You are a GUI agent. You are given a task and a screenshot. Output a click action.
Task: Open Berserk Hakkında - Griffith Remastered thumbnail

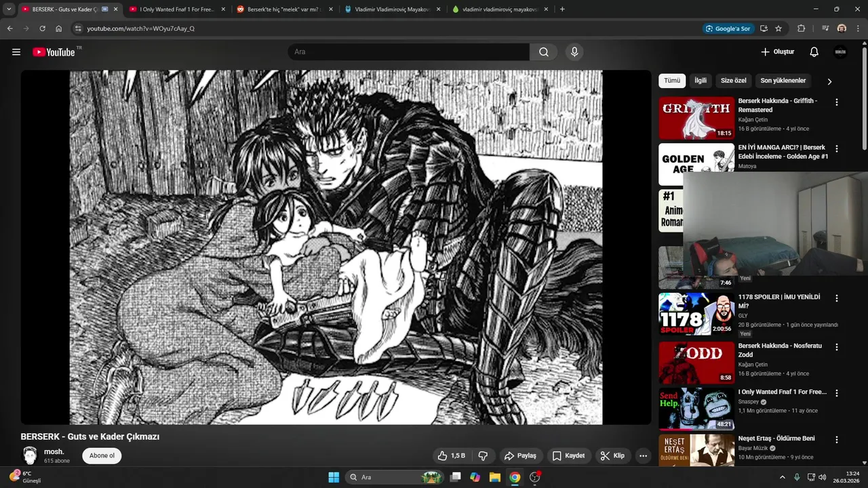click(696, 118)
